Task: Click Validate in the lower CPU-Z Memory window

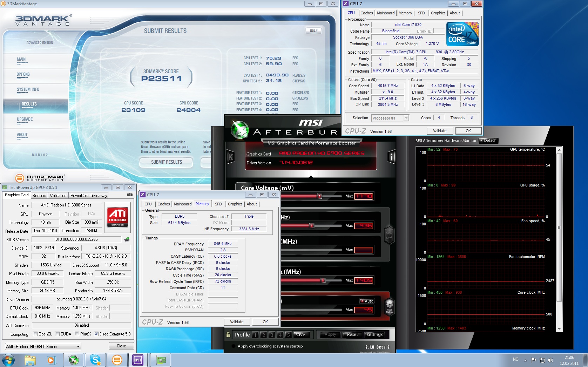Action: point(237,322)
